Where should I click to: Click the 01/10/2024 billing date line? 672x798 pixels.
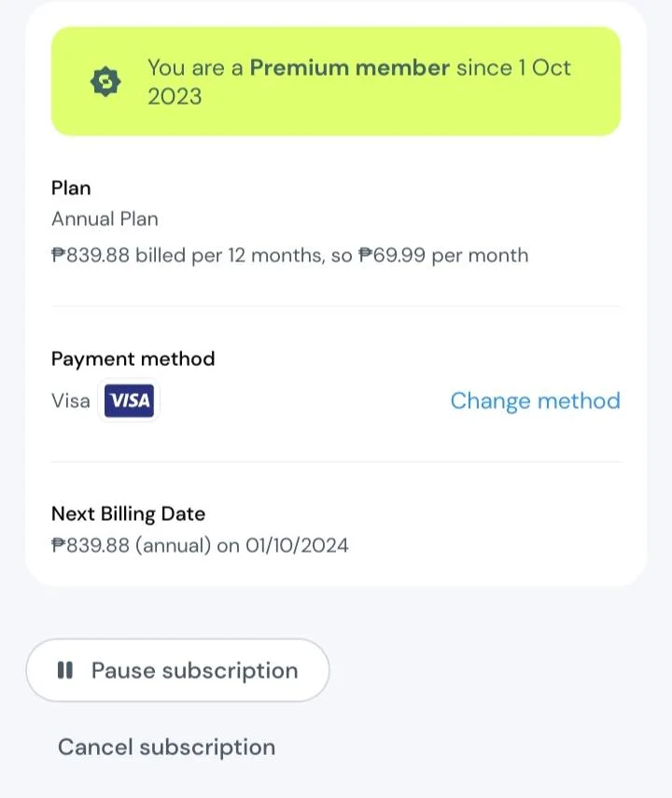click(x=200, y=546)
